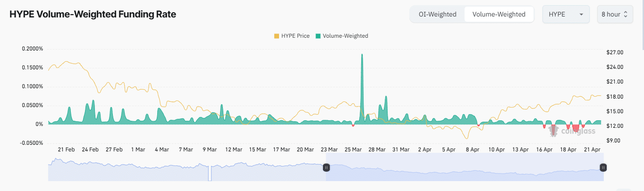644x191 pixels.
Task: Click the left range slider handle
Action: tap(326, 167)
